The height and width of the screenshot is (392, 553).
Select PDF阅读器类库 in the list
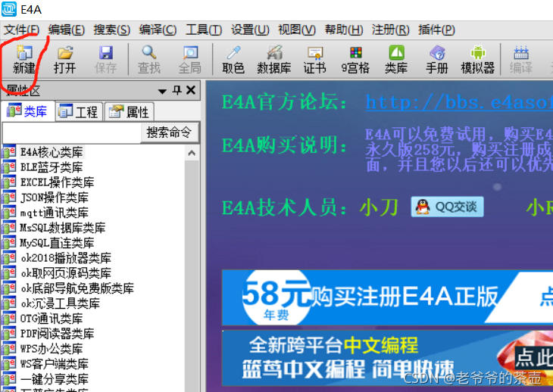pyautogui.click(x=57, y=334)
